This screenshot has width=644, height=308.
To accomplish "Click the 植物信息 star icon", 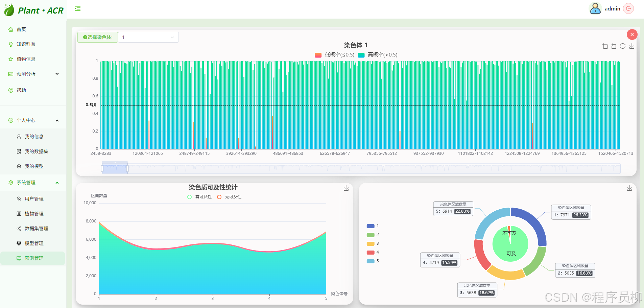I will pyautogui.click(x=11, y=59).
